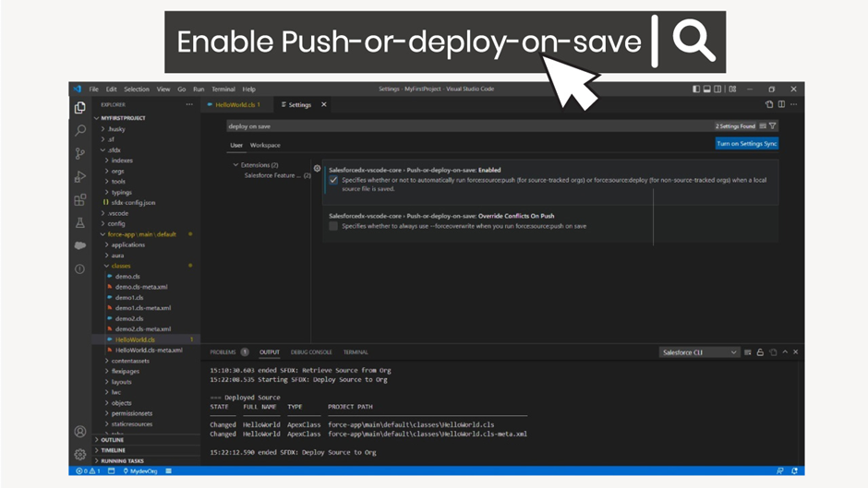Viewport: 868px width, 488px height.
Task: Collapse the force-app\main\default folder
Action: [x=141, y=234]
